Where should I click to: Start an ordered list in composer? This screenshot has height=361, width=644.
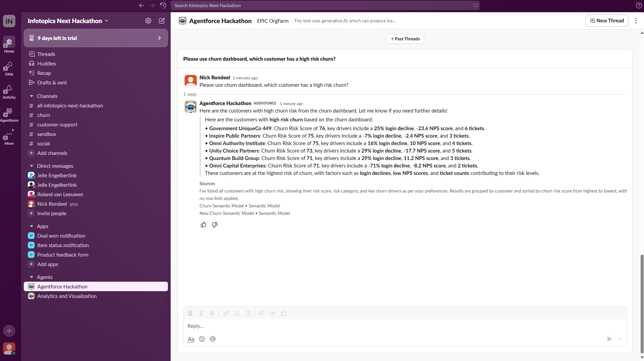point(237,313)
